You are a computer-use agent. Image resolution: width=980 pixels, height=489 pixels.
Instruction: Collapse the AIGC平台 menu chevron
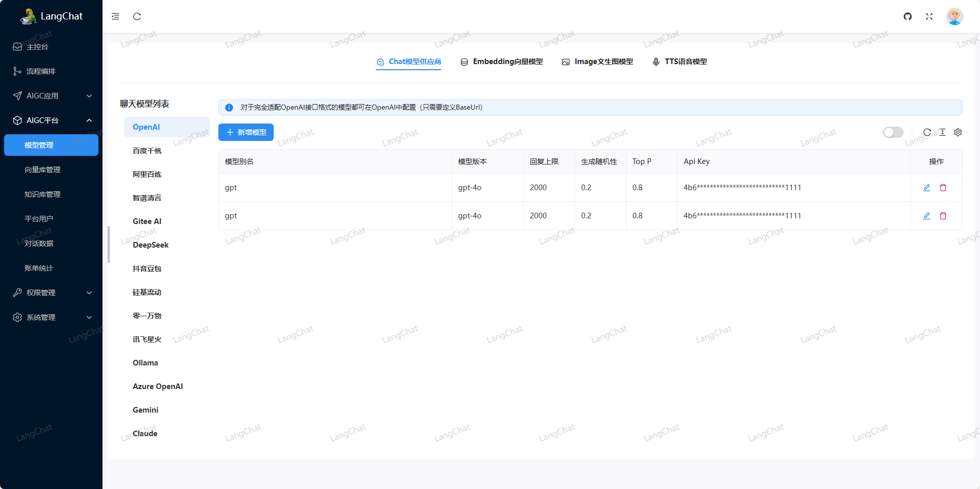89,120
